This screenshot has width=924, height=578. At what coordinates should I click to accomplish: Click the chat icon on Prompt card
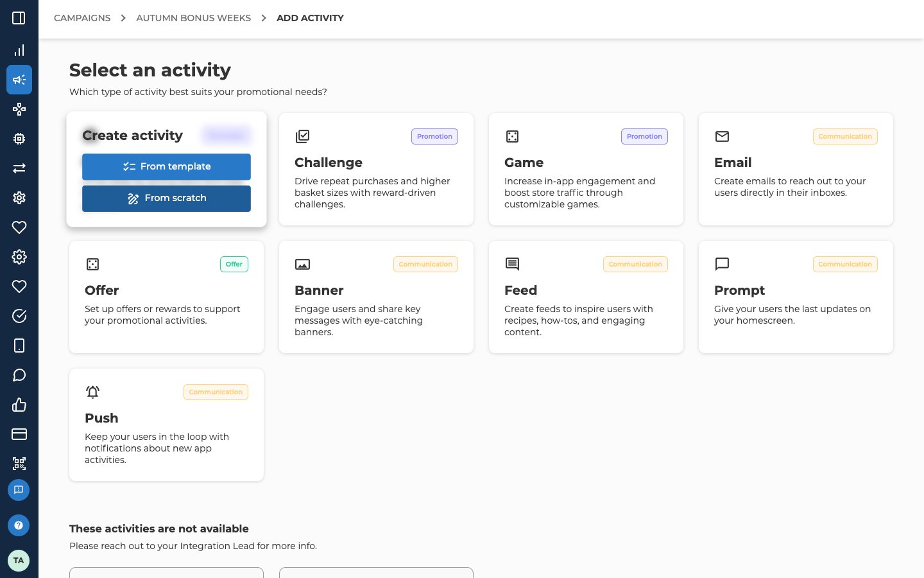tap(722, 264)
